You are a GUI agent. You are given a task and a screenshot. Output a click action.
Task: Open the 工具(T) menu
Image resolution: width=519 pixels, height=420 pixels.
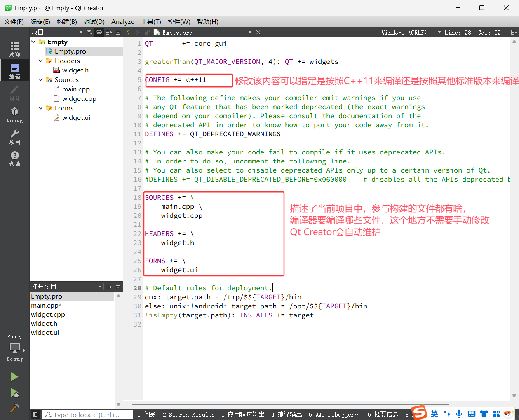click(x=151, y=21)
